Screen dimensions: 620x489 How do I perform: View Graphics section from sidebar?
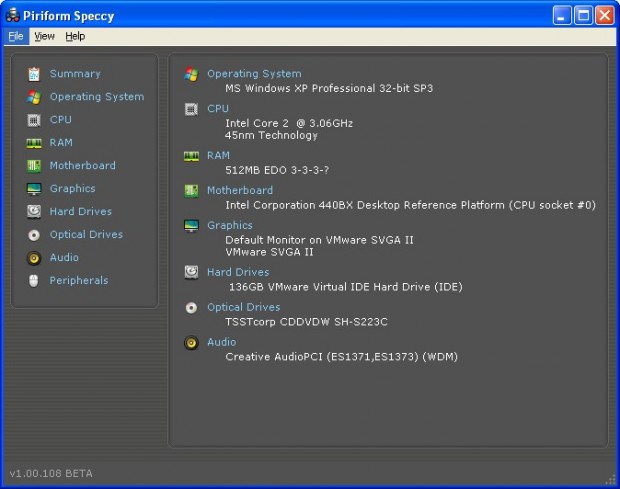click(72, 189)
